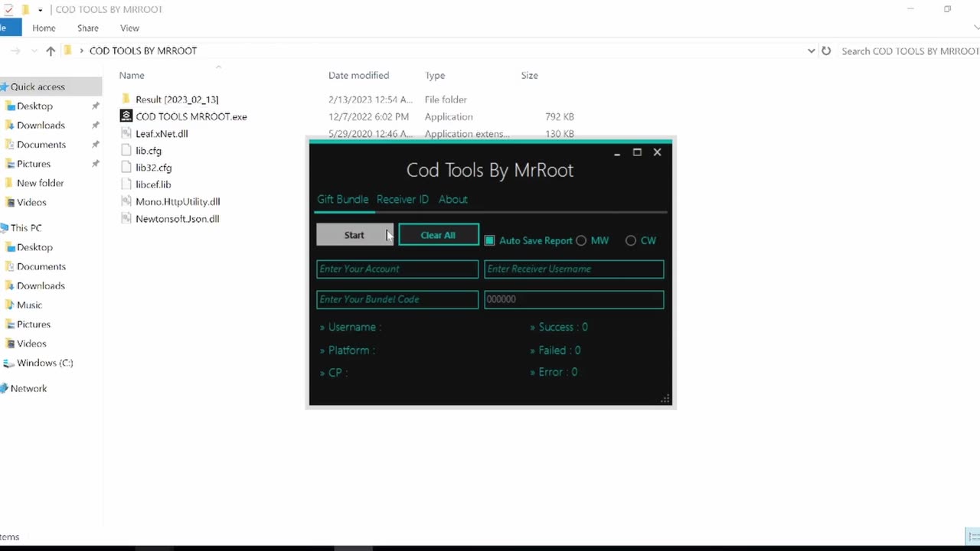Click the Search COD TOOLS BY MRROOT box

pyautogui.click(x=910, y=51)
